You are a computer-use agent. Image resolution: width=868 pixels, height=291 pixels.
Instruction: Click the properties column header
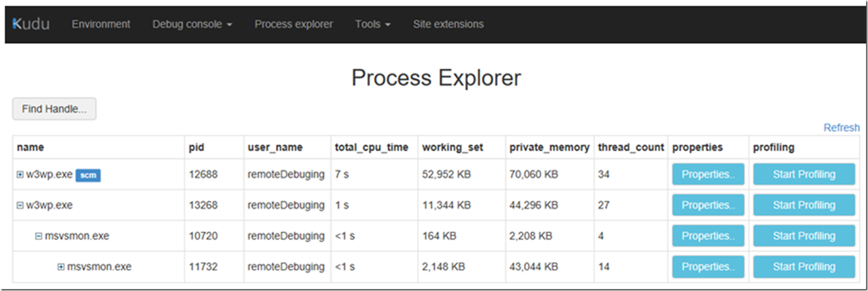coord(697,148)
